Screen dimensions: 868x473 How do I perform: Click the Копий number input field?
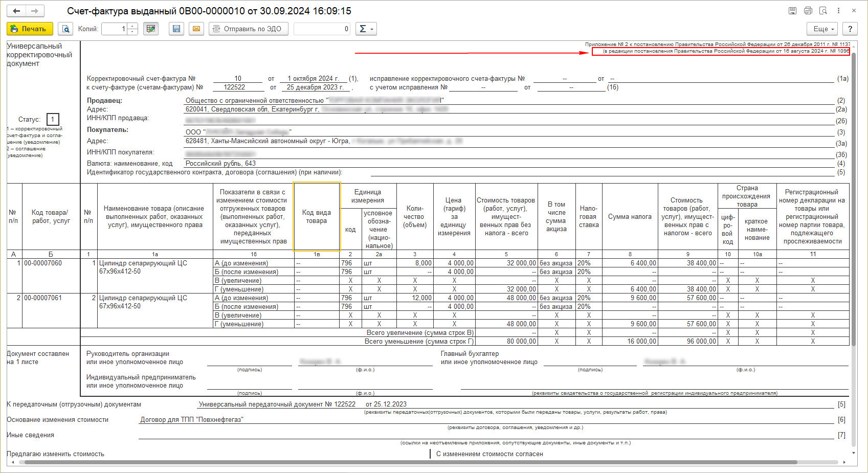point(114,29)
